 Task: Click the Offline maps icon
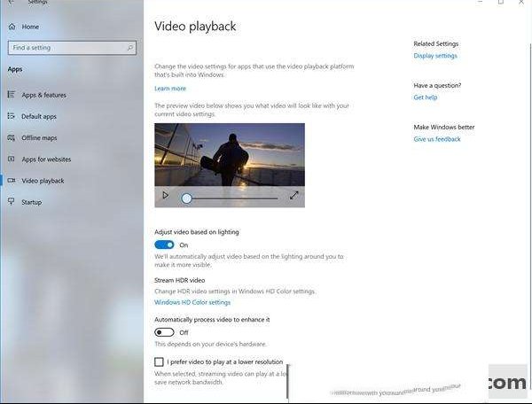tap(12, 137)
